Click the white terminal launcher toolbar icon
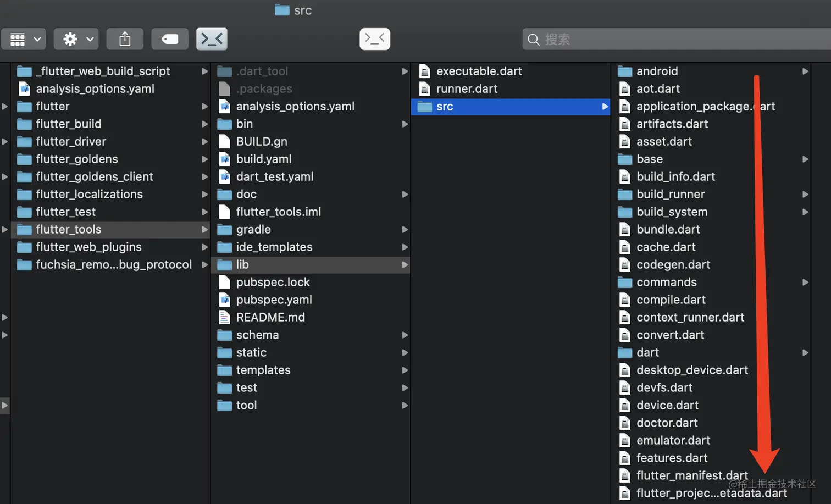The height and width of the screenshot is (504, 831). 375,39
